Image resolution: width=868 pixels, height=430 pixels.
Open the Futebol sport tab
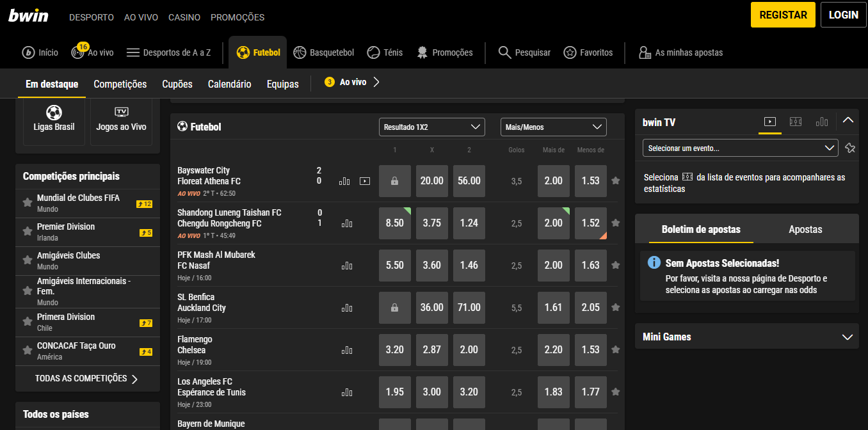[x=258, y=52]
